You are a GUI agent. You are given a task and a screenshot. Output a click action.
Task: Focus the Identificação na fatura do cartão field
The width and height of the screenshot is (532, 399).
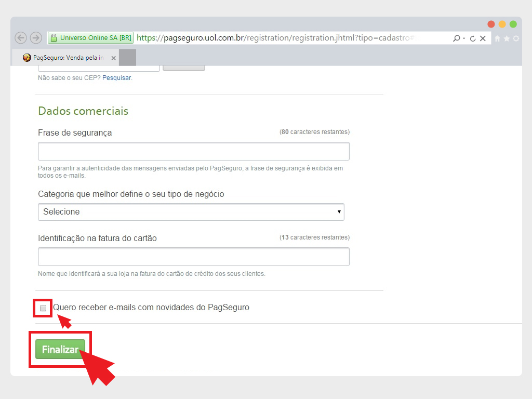click(193, 257)
